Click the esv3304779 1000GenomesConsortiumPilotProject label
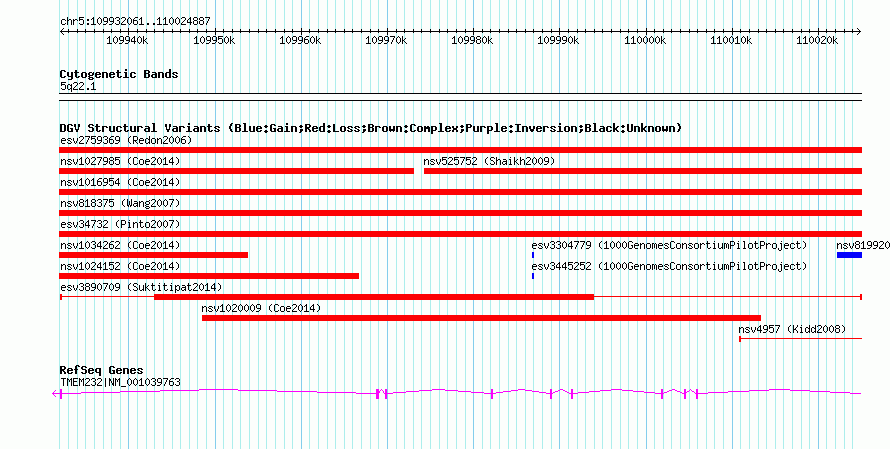Viewport: 890px width, 449px height. 669,245
